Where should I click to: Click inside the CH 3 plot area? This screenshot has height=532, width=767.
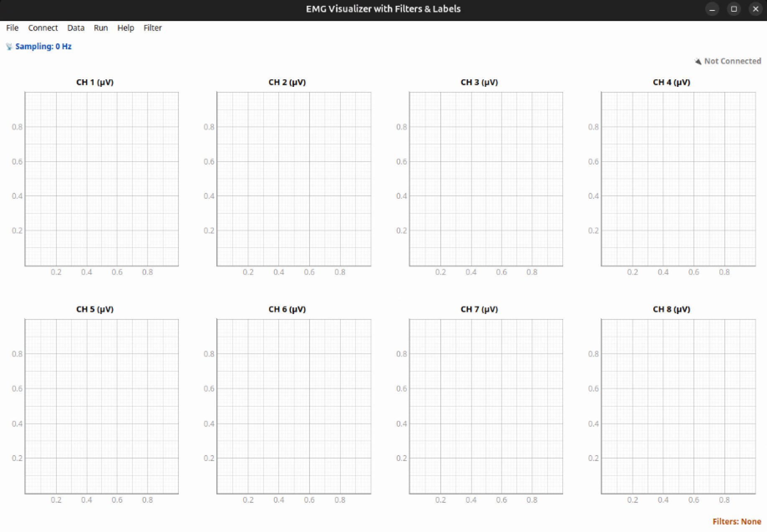(486, 179)
